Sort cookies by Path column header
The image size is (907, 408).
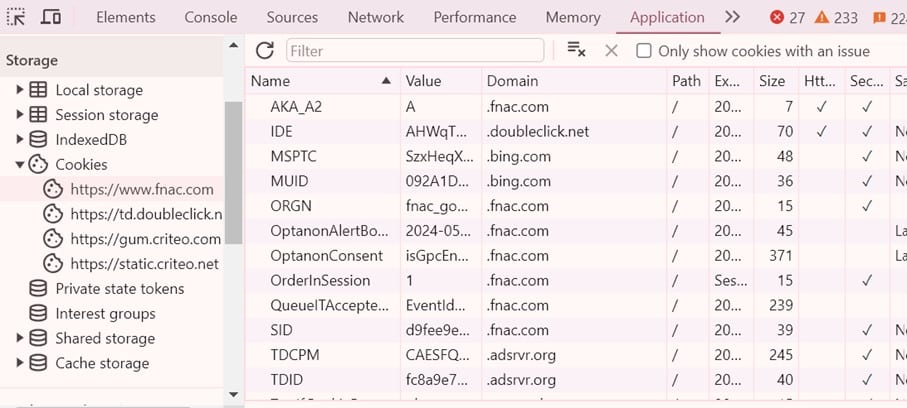coord(688,81)
